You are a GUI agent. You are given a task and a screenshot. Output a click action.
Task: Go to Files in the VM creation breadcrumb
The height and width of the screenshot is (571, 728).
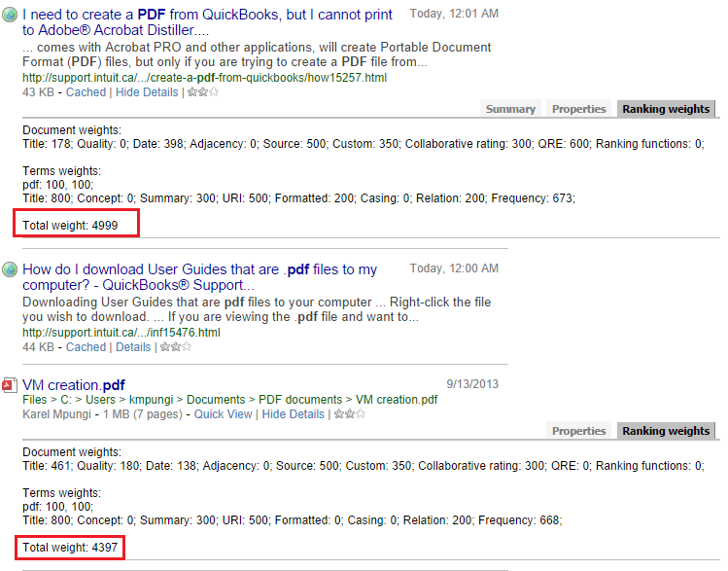[34, 400]
